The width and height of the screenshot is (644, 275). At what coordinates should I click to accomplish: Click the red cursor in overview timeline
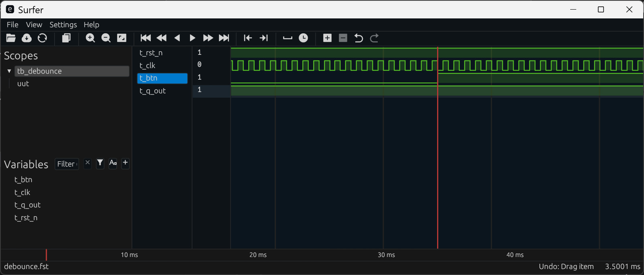(x=46, y=255)
